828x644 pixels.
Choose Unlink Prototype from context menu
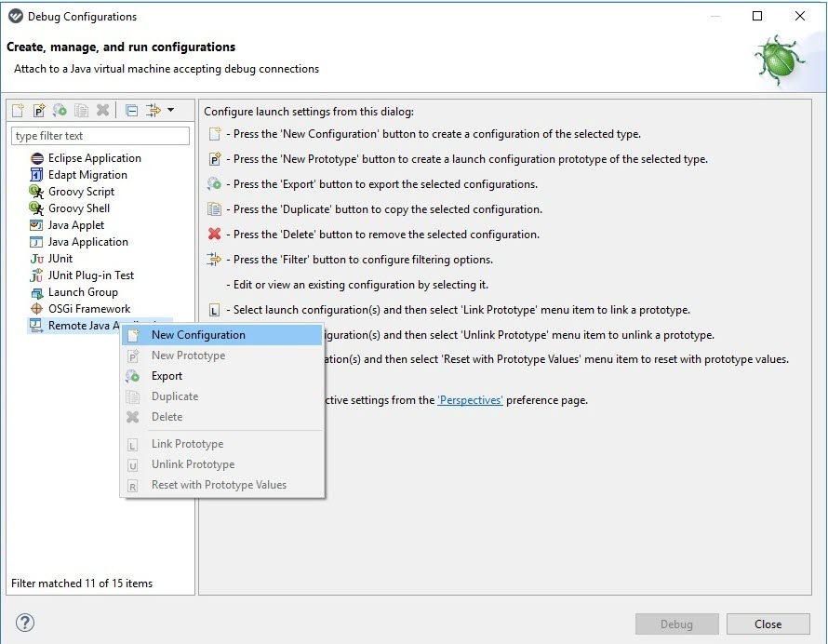pyautogui.click(x=221, y=464)
